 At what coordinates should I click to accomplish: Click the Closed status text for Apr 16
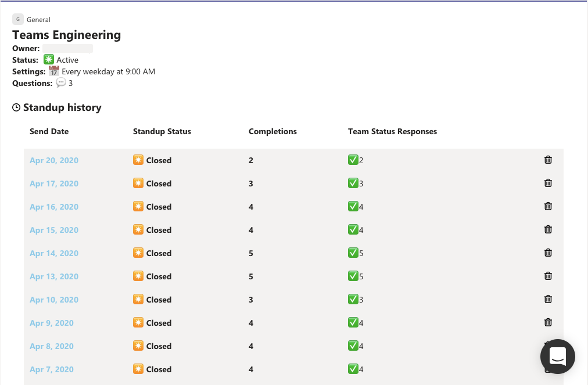tap(159, 207)
